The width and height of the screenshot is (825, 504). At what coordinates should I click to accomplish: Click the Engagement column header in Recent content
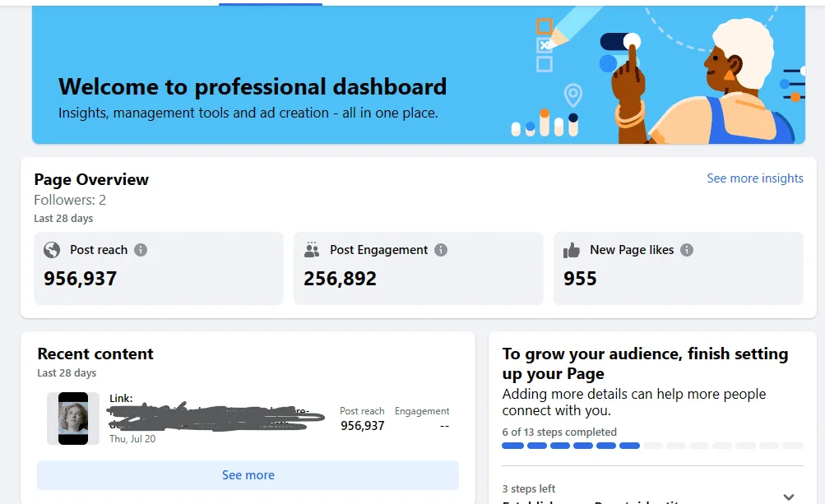[x=422, y=411]
